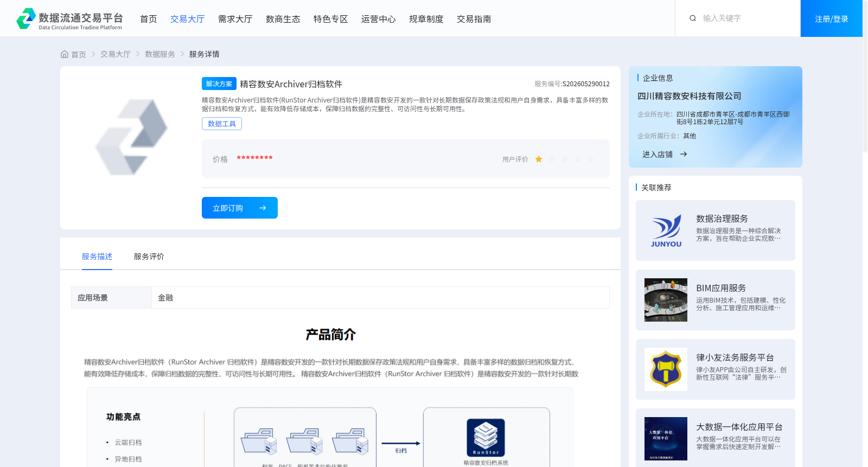Click the 进入店铺 link

click(x=658, y=155)
